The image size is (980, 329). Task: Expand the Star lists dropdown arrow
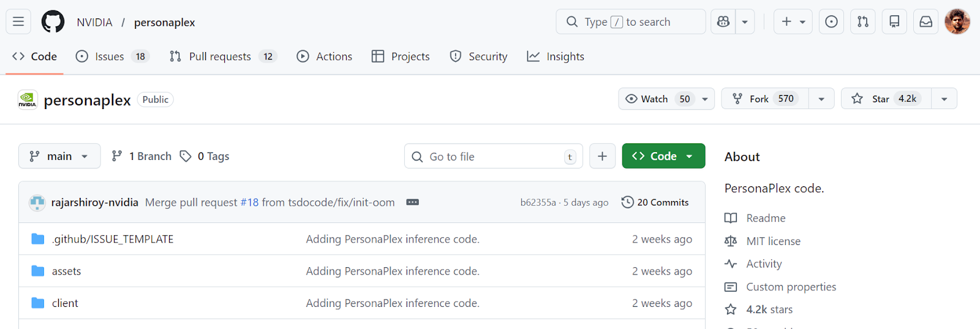click(x=944, y=99)
